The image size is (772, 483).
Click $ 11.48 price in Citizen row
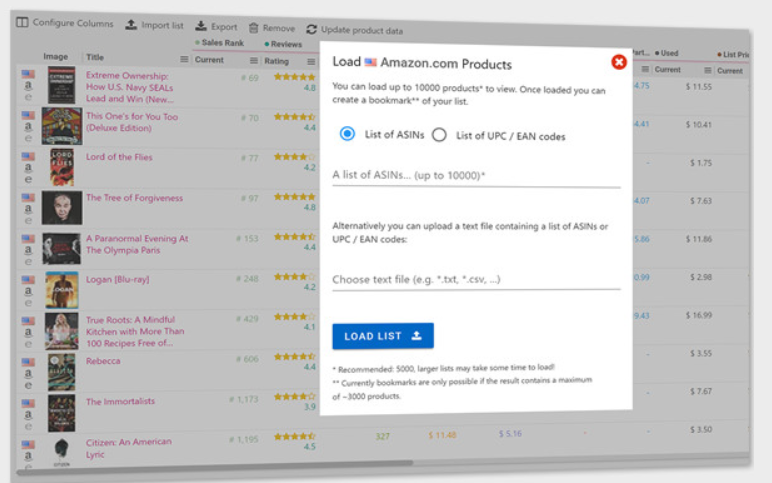pyautogui.click(x=442, y=435)
